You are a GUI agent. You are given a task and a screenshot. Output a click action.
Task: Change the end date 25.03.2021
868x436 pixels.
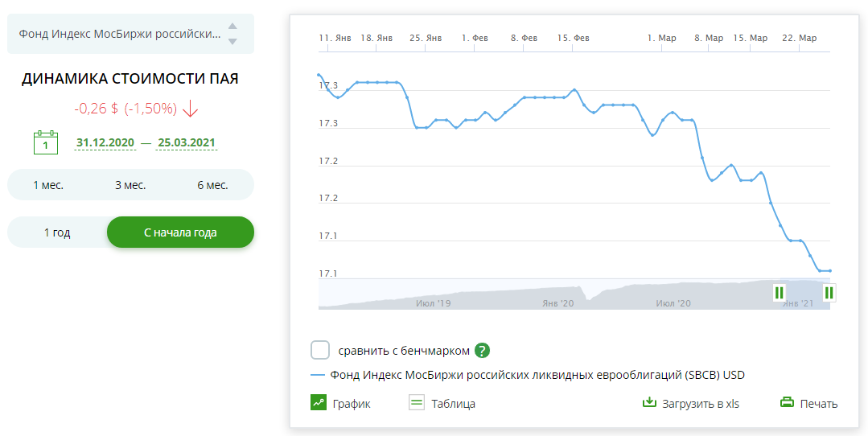coord(186,143)
